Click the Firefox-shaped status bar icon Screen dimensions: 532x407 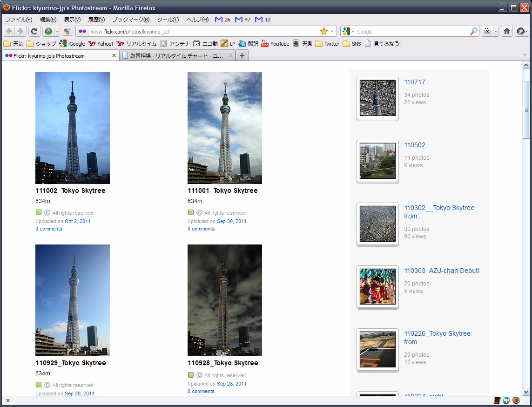pyautogui.click(x=516, y=400)
